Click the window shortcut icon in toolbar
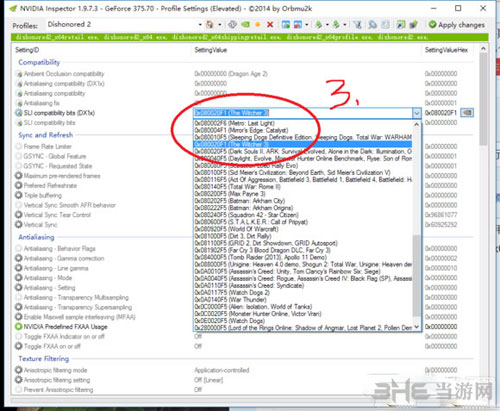Viewport: 500px width, 411px height. point(401,24)
